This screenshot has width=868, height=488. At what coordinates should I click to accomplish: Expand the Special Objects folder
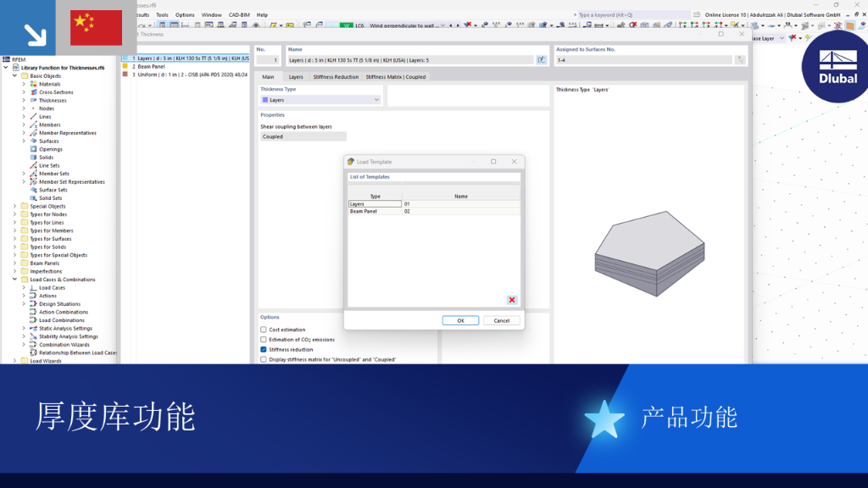click(15, 207)
